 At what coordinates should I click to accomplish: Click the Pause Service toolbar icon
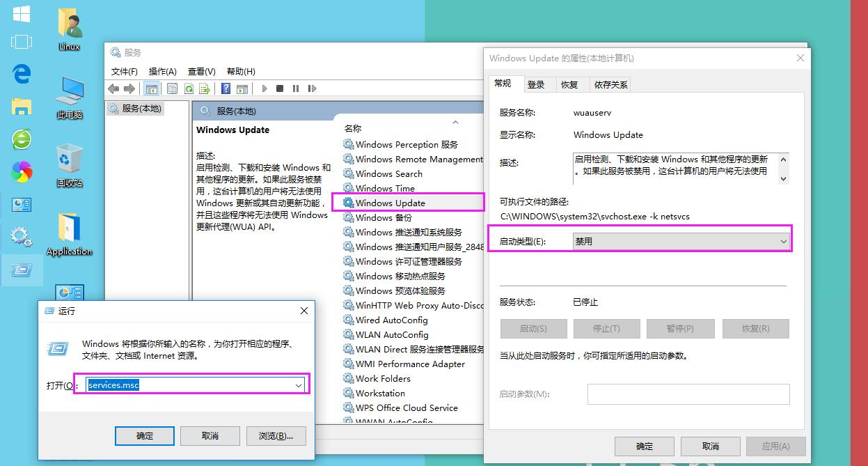tap(296, 88)
